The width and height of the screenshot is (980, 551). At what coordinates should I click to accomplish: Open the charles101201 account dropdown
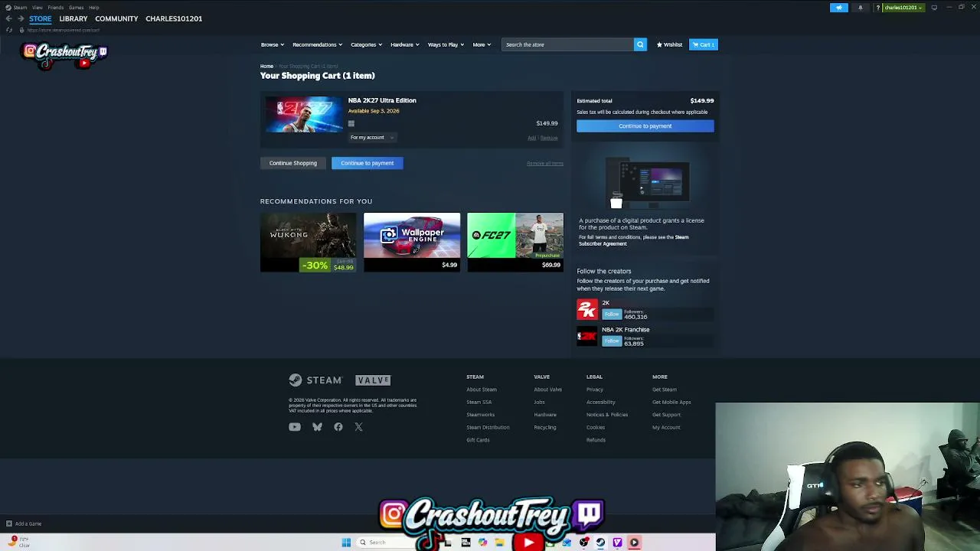pos(903,8)
